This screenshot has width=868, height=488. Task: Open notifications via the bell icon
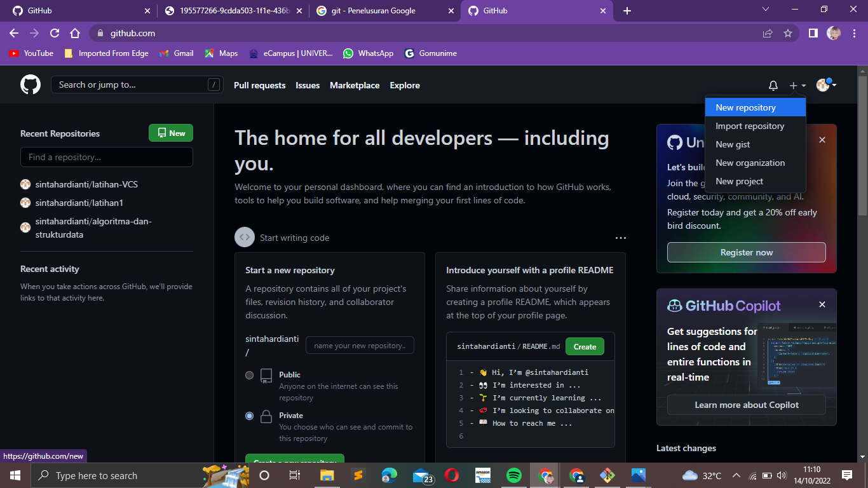coord(773,85)
